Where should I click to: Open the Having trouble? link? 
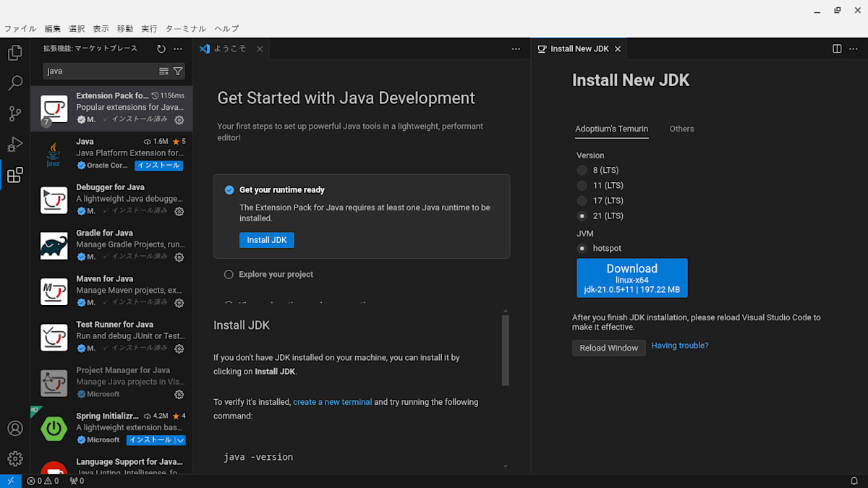click(680, 346)
